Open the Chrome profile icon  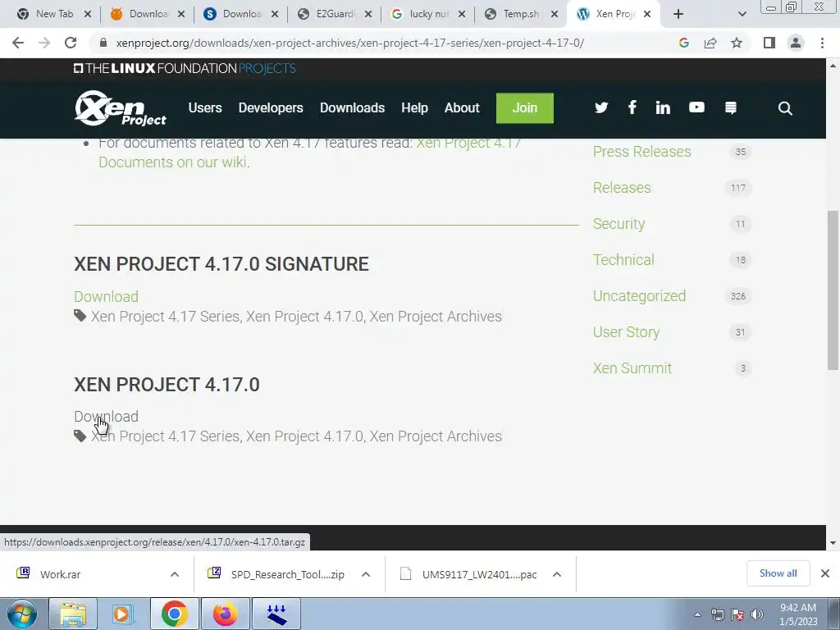pos(796,43)
